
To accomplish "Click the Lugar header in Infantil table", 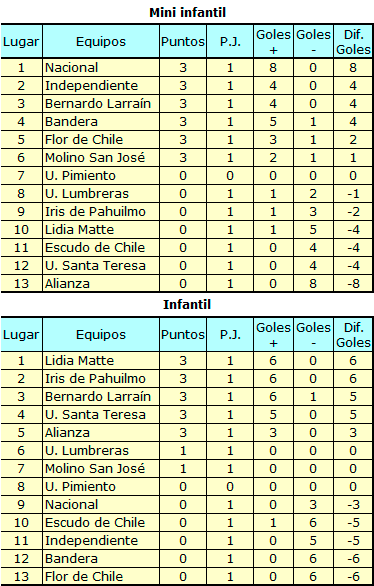I will point(21,335).
